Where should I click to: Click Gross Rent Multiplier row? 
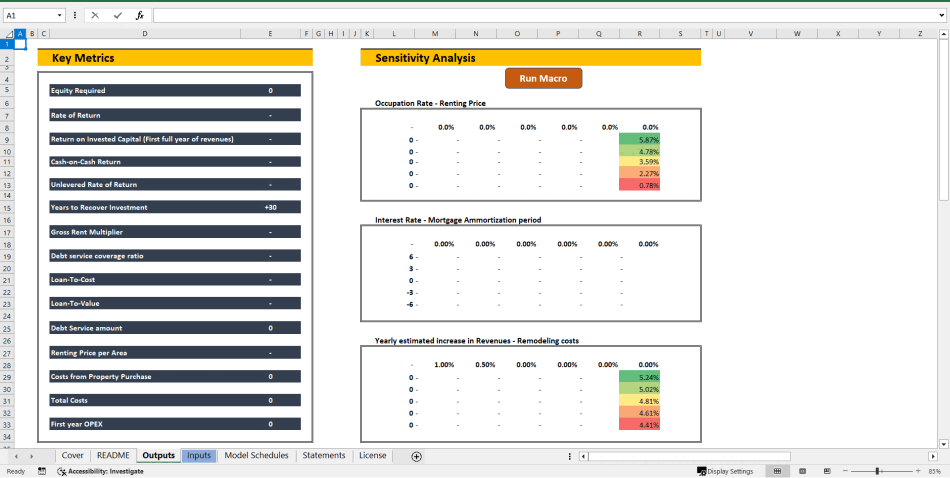pyautogui.click(x=175, y=232)
